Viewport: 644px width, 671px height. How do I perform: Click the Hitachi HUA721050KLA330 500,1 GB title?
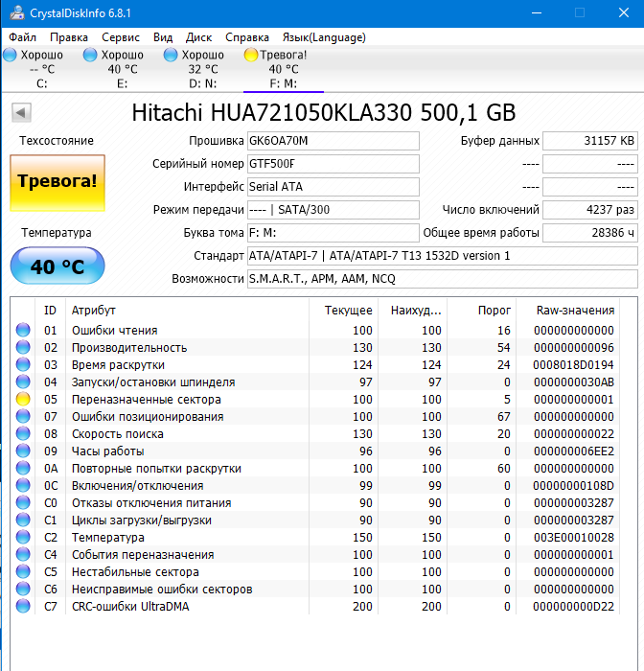tap(324, 113)
